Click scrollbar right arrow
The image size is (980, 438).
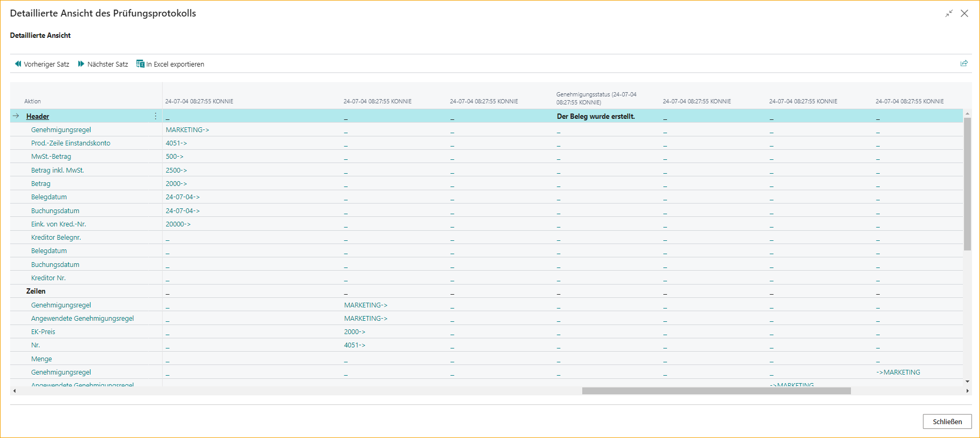click(x=967, y=391)
